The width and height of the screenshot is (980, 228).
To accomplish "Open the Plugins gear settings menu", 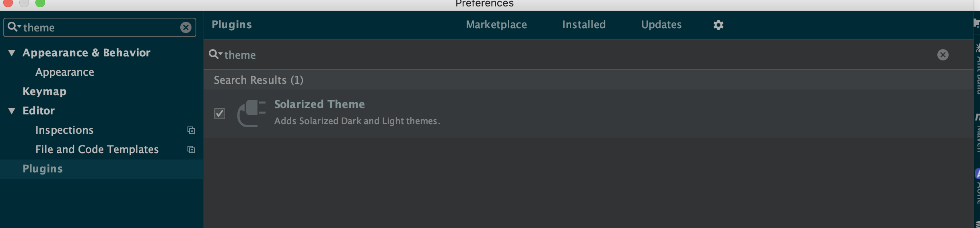I will 718,25.
